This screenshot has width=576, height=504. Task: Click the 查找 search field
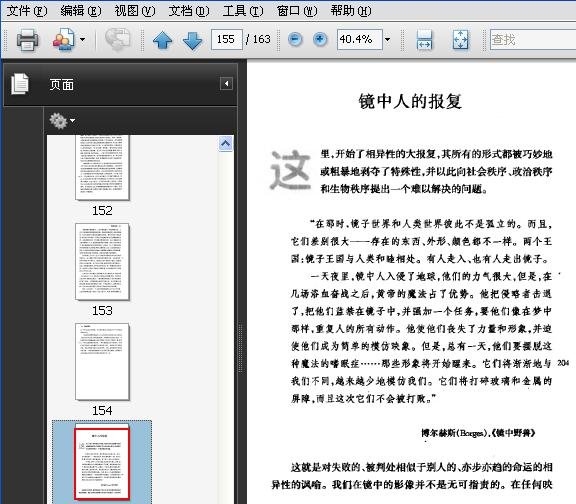[x=533, y=39]
